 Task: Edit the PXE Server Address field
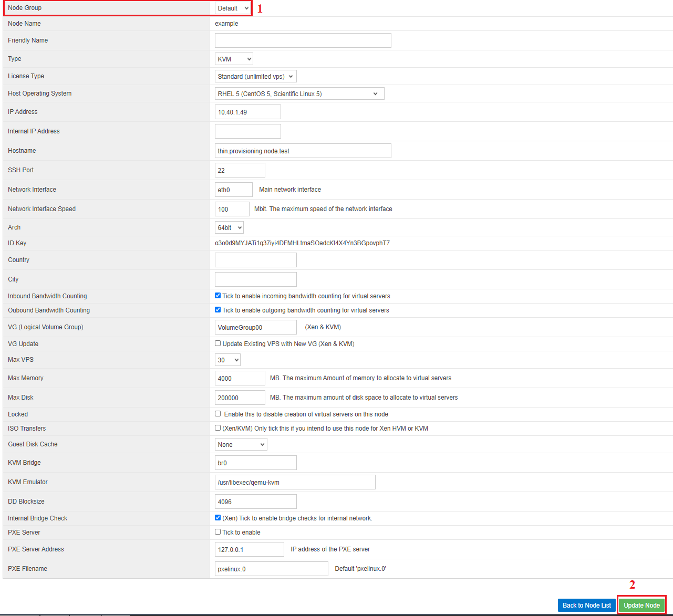click(250, 549)
